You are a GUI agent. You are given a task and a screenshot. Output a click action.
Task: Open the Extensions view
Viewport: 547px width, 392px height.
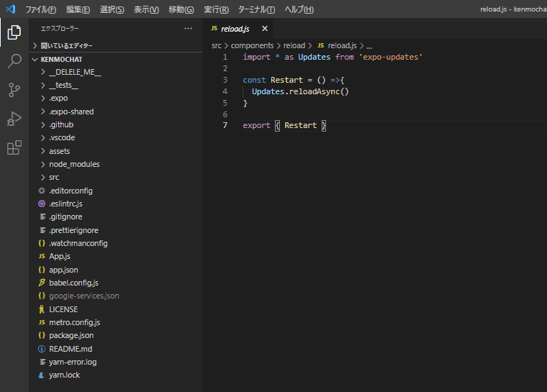tap(14, 147)
